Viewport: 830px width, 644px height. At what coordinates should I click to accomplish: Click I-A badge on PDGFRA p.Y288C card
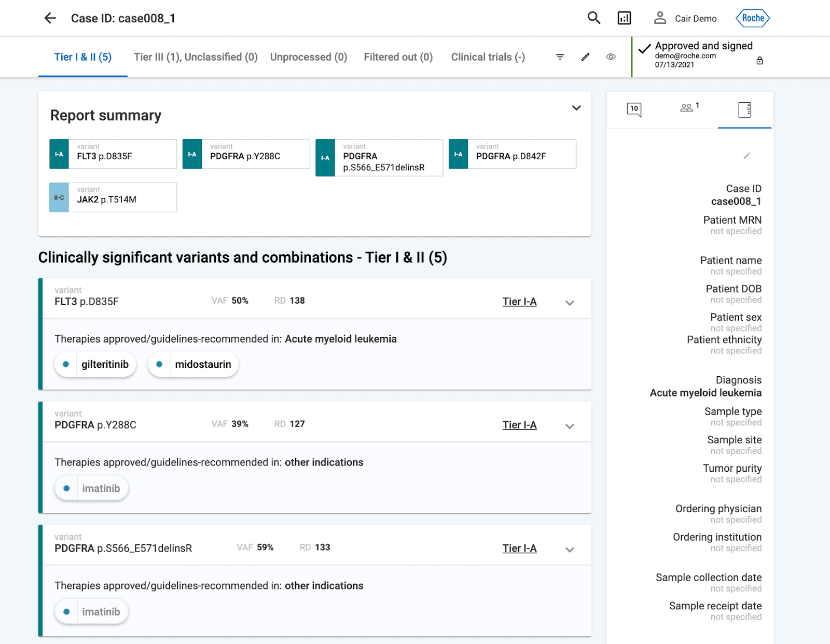[x=192, y=154]
